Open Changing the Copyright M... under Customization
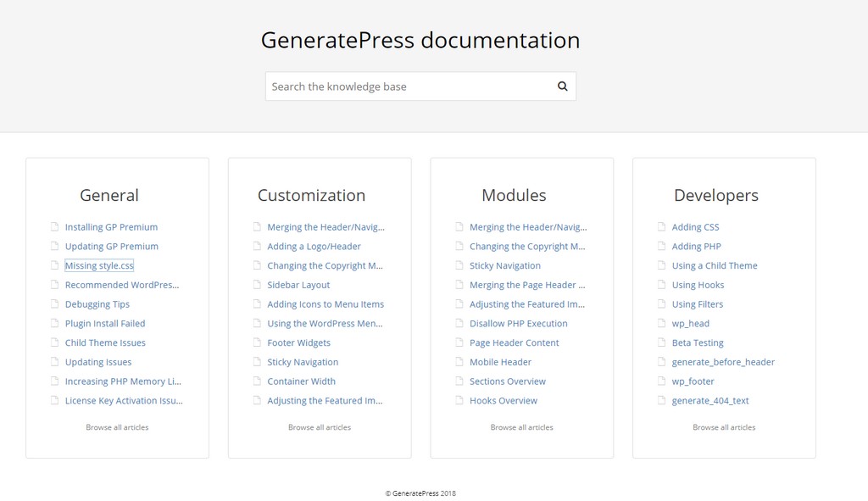 point(325,265)
